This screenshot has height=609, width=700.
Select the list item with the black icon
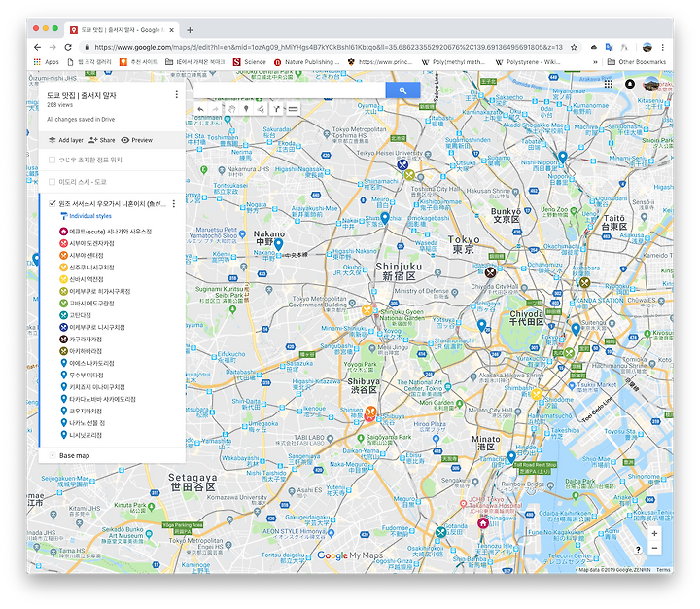(81, 340)
